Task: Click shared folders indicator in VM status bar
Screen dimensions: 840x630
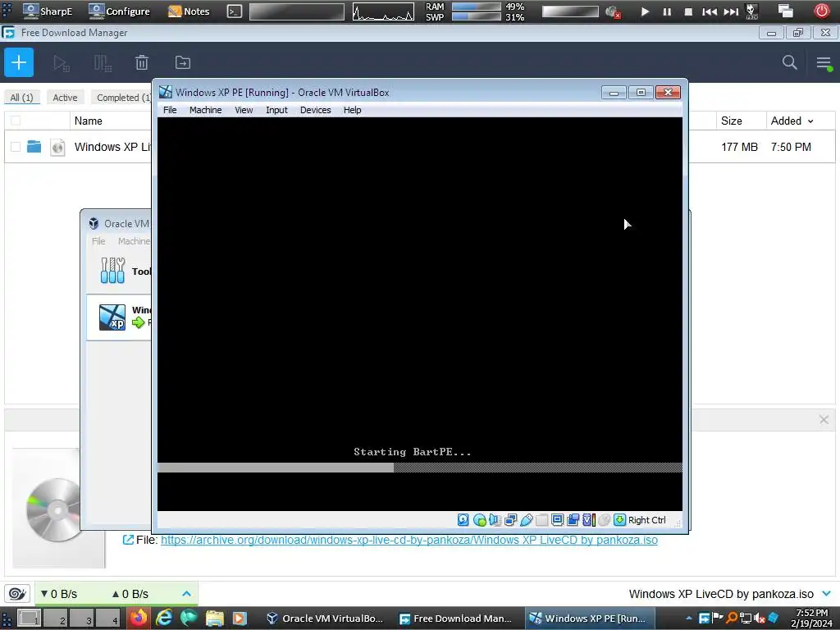Action: (541, 519)
